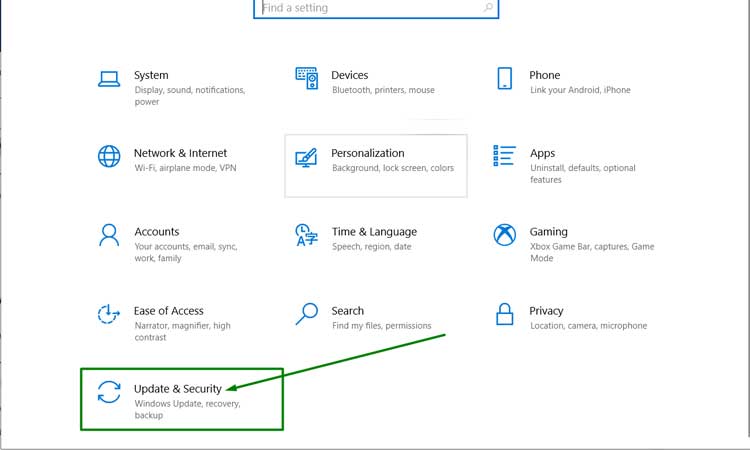Viewport: 750px width, 450px height.
Task: Click the Time & Language icon
Action: [307, 235]
